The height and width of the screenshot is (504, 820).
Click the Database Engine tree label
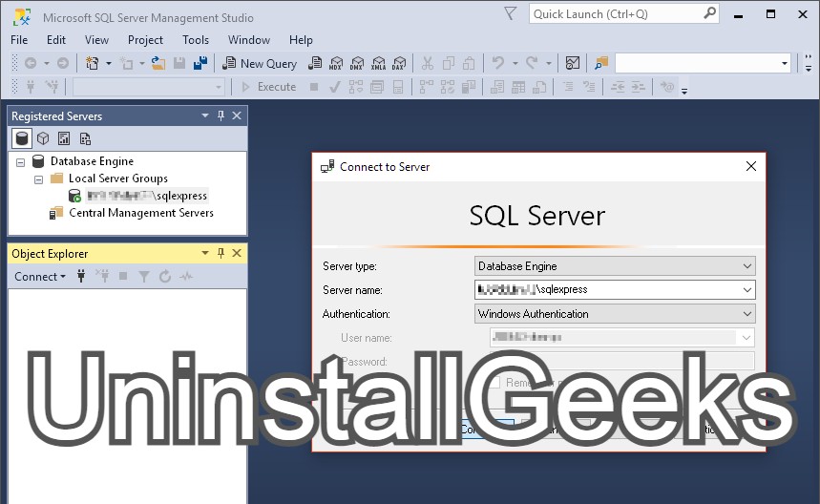pyautogui.click(x=92, y=161)
